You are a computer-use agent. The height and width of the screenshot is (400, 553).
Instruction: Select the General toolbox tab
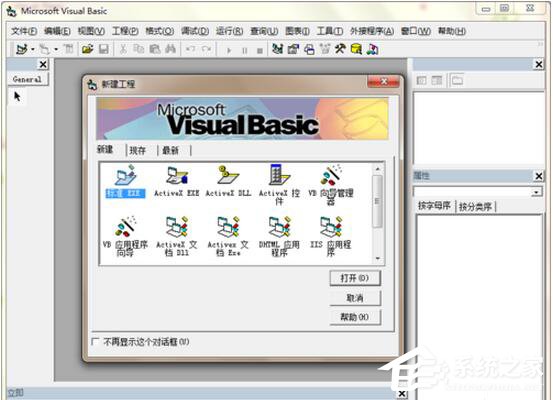pos(27,79)
